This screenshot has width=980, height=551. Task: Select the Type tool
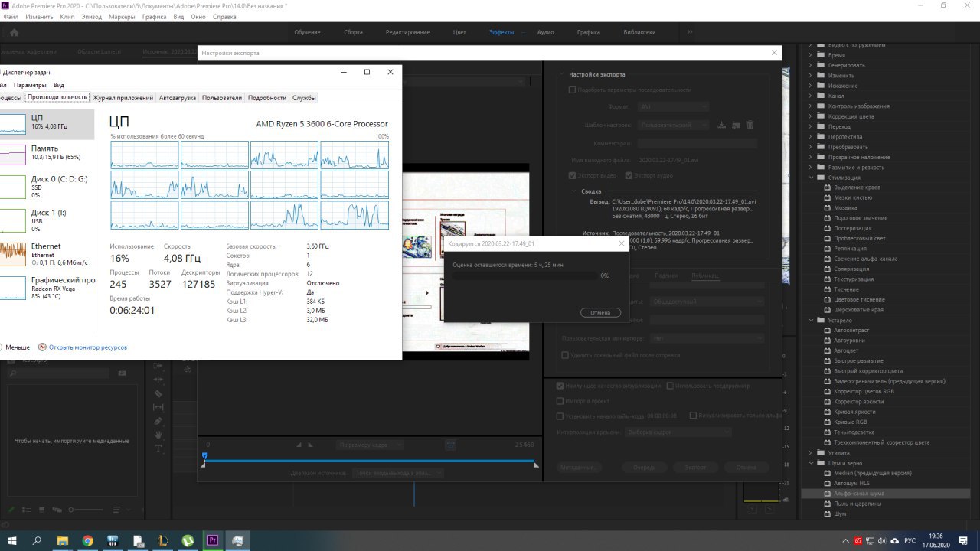158,448
